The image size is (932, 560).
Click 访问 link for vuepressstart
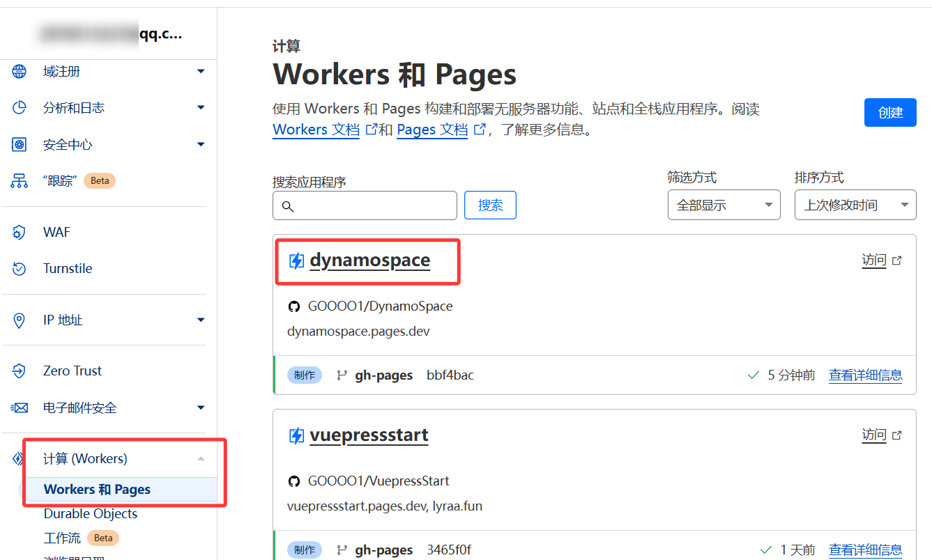(x=874, y=435)
